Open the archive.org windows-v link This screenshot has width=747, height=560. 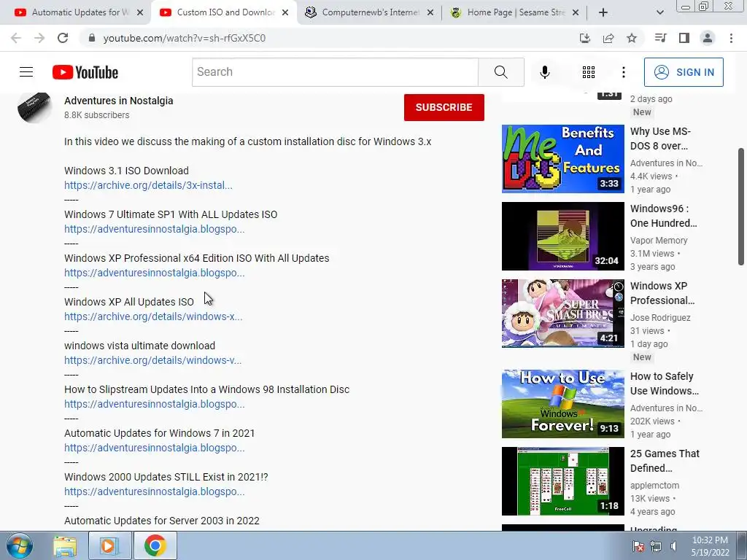pyautogui.click(x=153, y=360)
